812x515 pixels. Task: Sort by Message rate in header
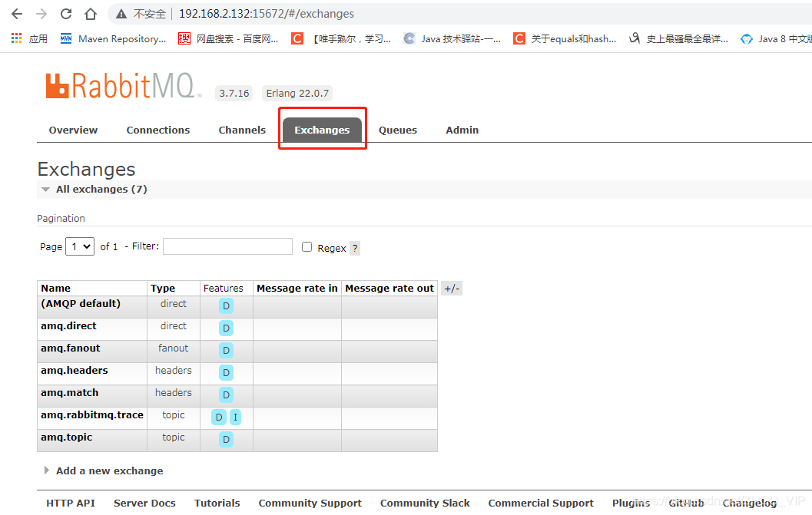(x=297, y=289)
